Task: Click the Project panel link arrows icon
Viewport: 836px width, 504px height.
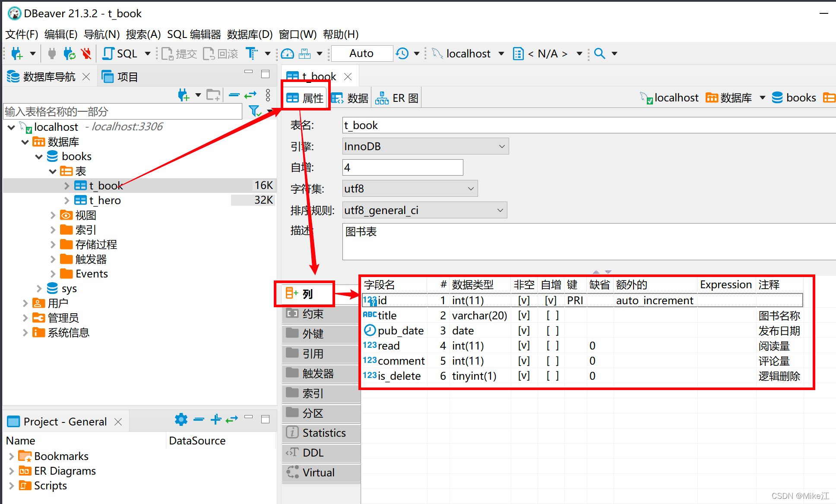Action: pos(232,419)
